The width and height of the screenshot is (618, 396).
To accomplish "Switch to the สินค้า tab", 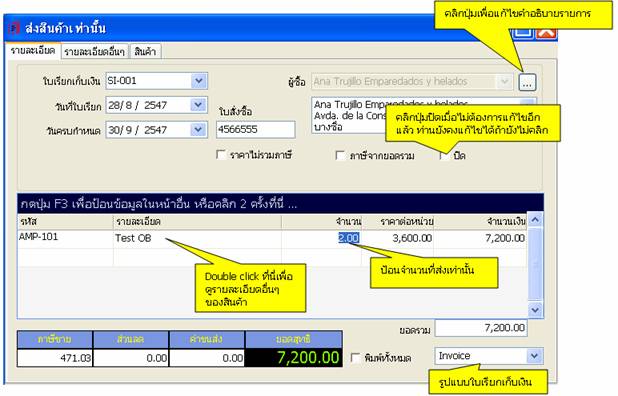I will pyautogui.click(x=145, y=52).
